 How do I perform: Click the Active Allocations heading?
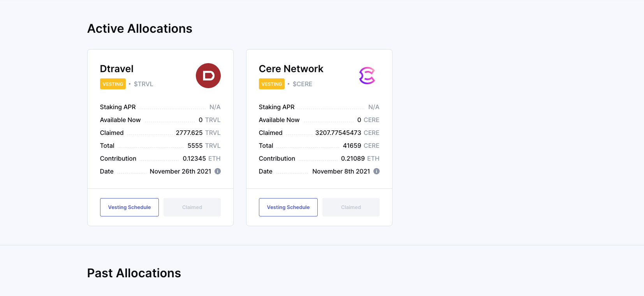140,28
